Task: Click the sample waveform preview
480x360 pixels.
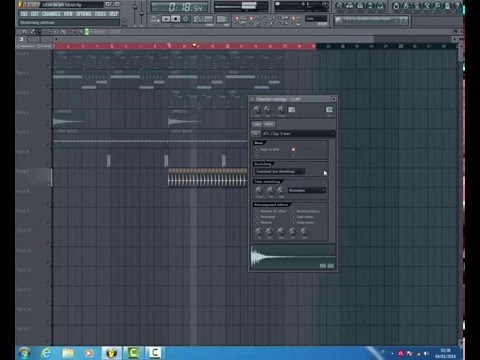Action: [293, 257]
